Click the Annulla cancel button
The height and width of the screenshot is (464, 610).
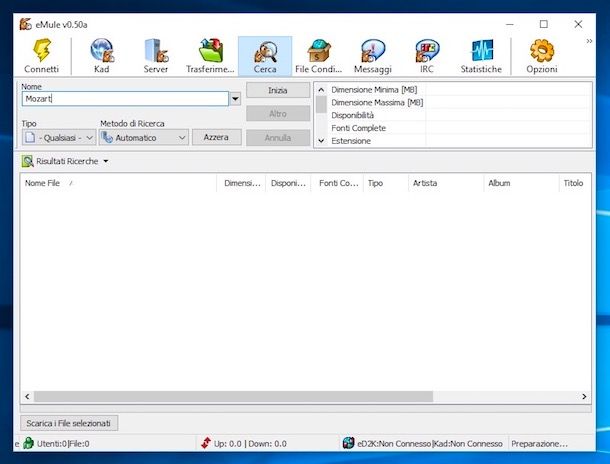[x=278, y=138]
